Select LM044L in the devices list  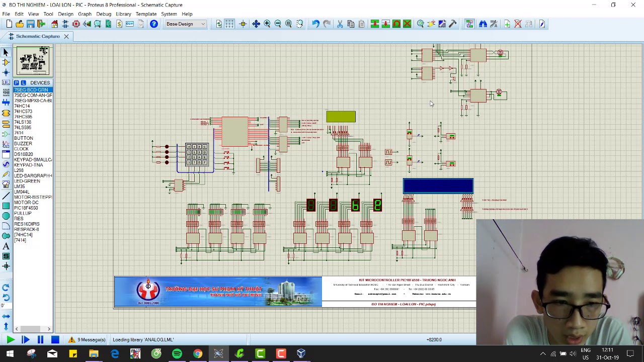[x=22, y=192]
